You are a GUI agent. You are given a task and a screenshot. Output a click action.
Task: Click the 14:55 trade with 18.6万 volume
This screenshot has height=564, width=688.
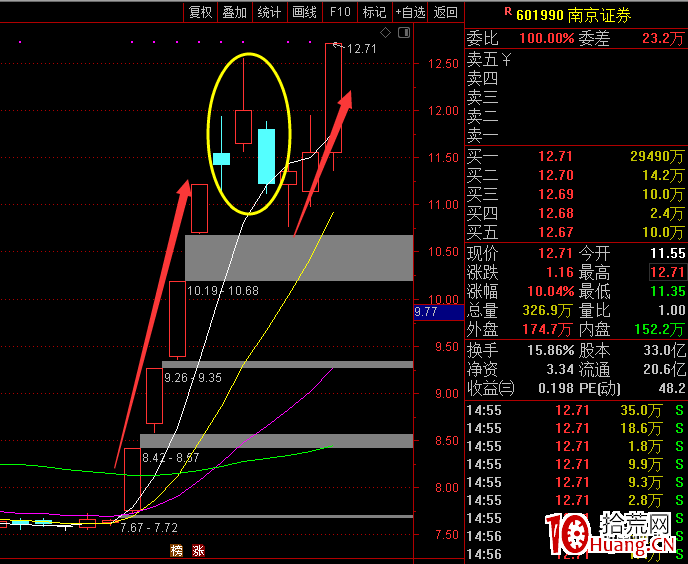coord(576,428)
